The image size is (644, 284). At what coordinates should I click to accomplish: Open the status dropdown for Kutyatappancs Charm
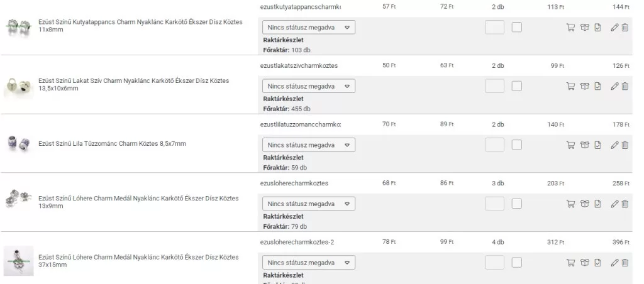point(308,27)
